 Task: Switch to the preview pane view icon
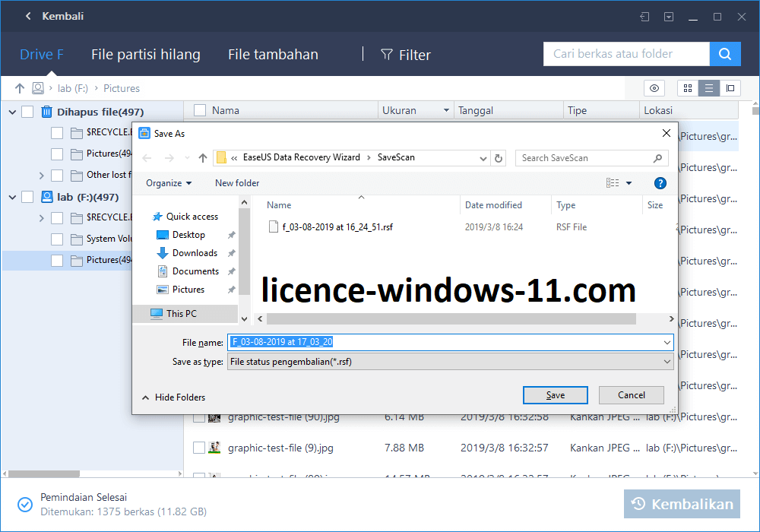click(730, 88)
